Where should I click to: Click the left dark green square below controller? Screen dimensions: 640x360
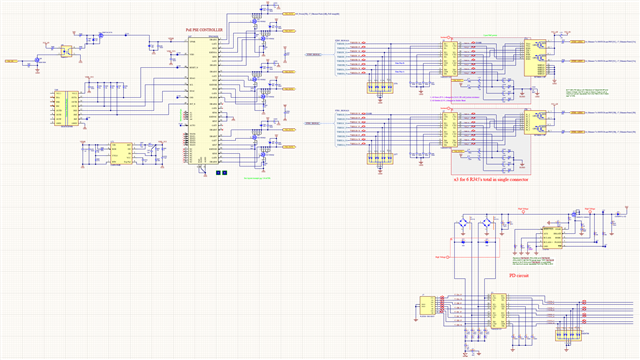[x=218, y=173]
